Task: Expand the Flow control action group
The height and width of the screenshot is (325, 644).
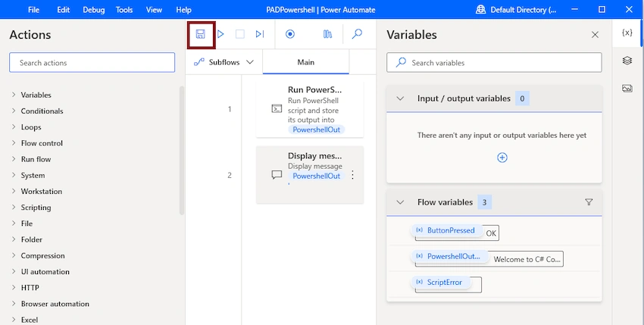Action: point(14,142)
